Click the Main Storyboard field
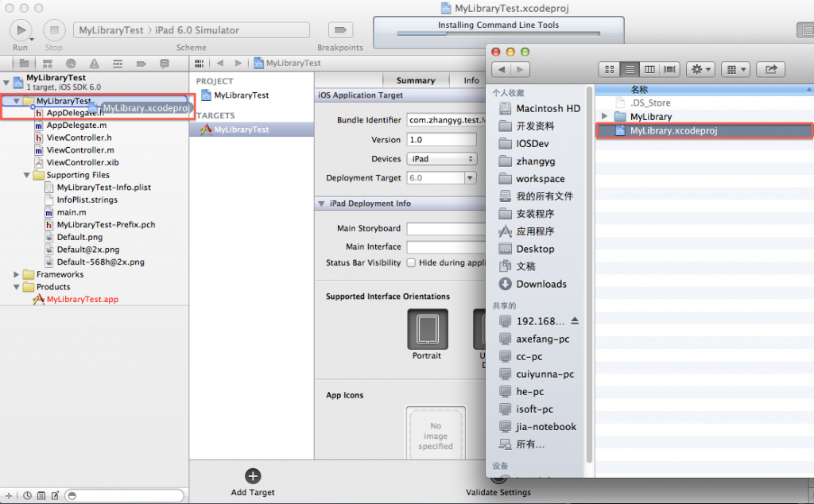 pyautogui.click(x=446, y=228)
